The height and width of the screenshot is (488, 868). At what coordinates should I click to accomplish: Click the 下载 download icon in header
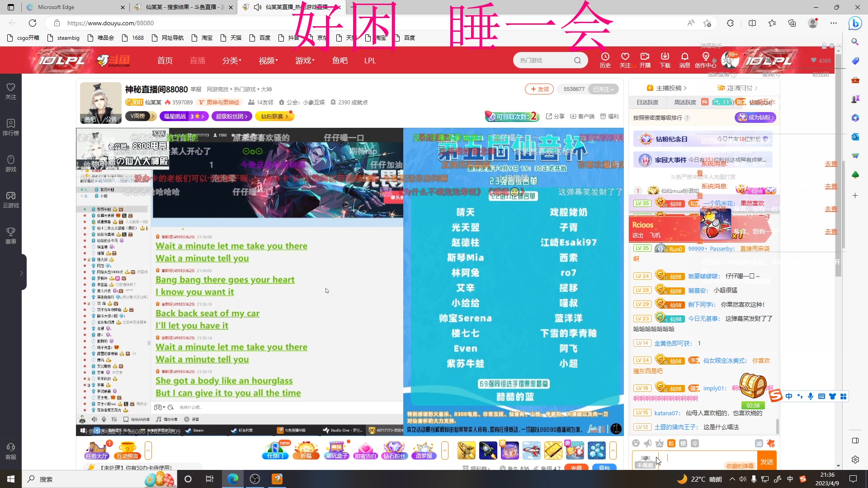(665, 60)
